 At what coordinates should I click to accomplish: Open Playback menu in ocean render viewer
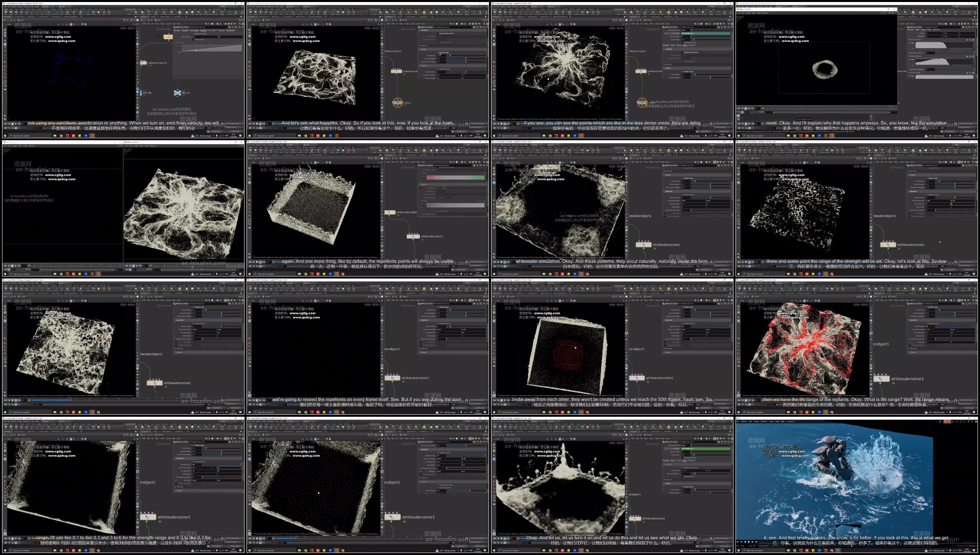(x=764, y=421)
